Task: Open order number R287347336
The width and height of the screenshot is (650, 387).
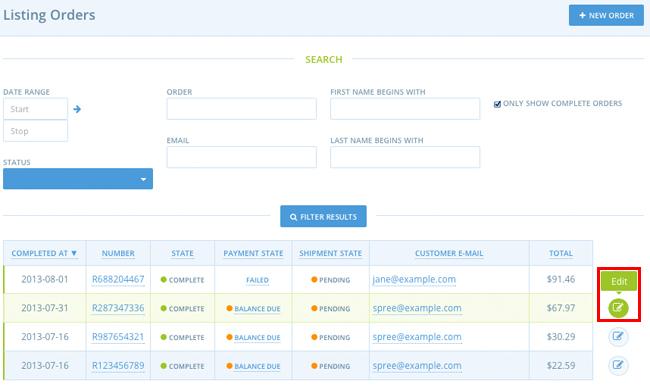Action: tap(118, 308)
